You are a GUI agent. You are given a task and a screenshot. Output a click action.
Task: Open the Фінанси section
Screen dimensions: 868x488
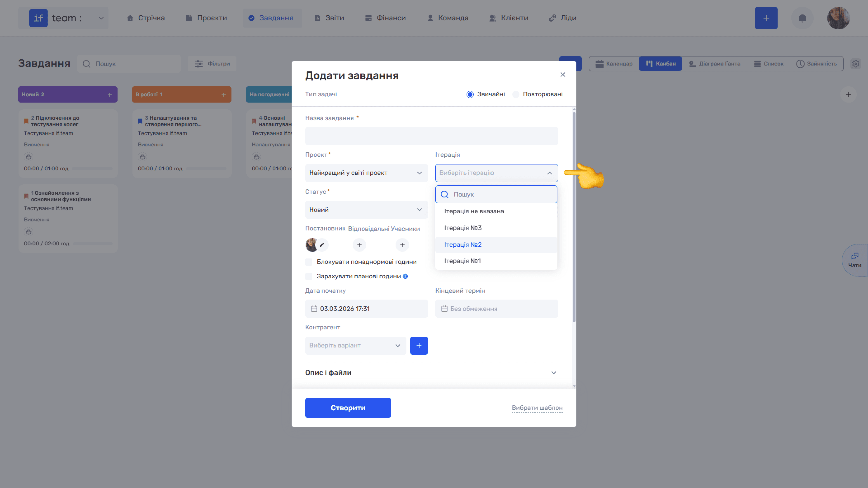click(x=385, y=18)
